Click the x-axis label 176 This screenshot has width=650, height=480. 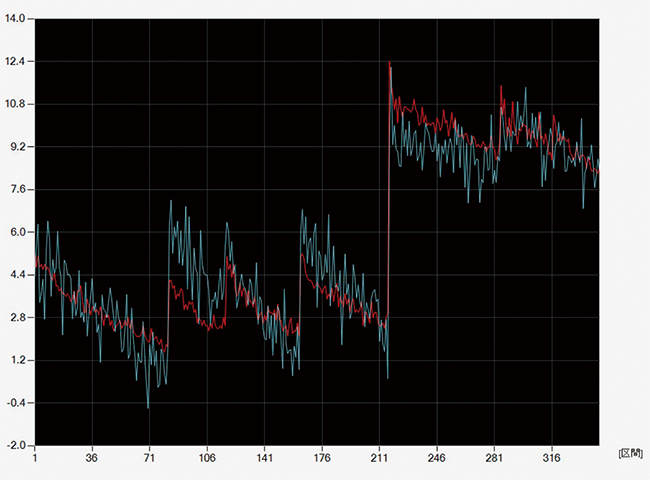pos(322,458)
